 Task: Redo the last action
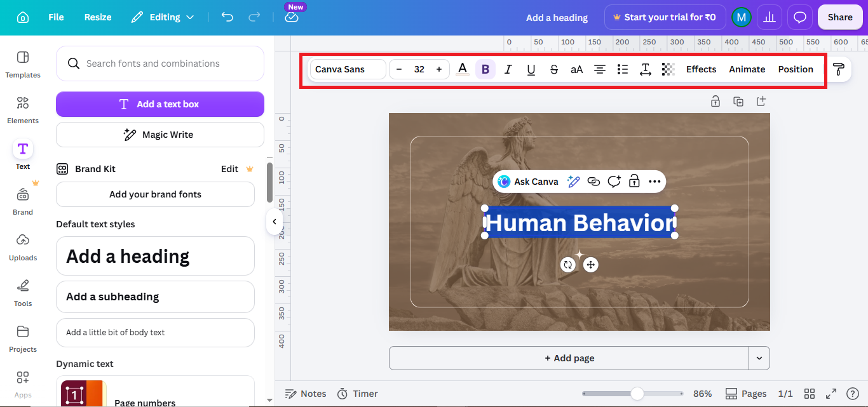pyautogui.click(x=254, y=17)
